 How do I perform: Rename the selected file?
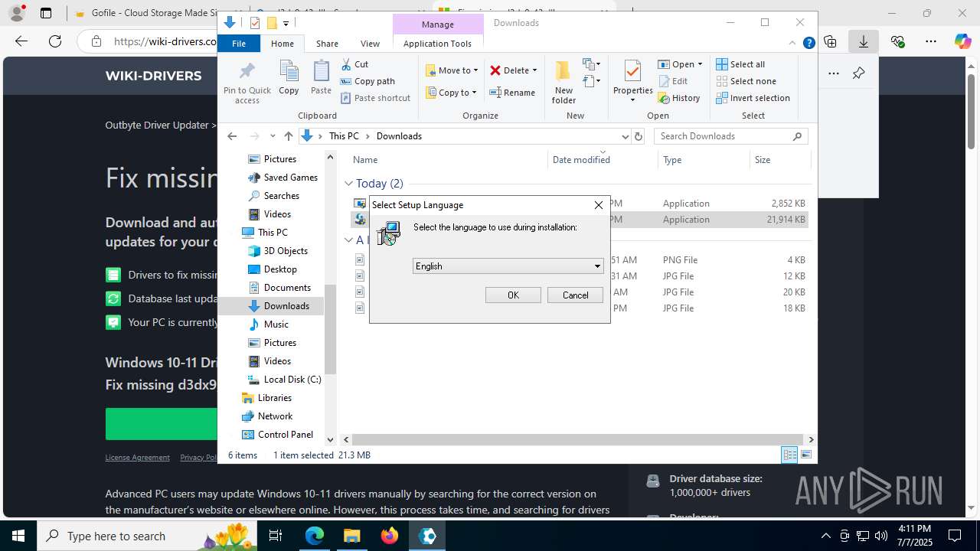click(512, 93)
